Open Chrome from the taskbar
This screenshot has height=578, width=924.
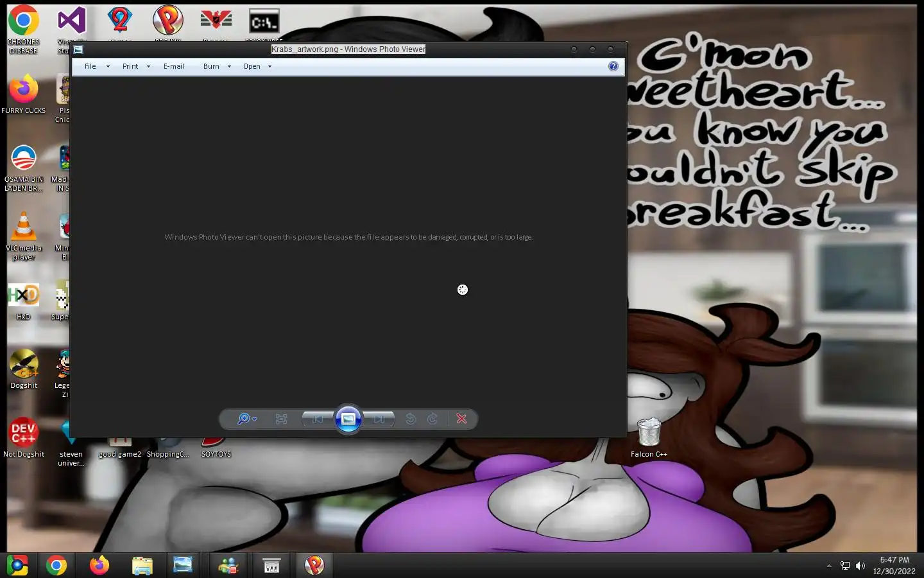click(x=56, y=565)
